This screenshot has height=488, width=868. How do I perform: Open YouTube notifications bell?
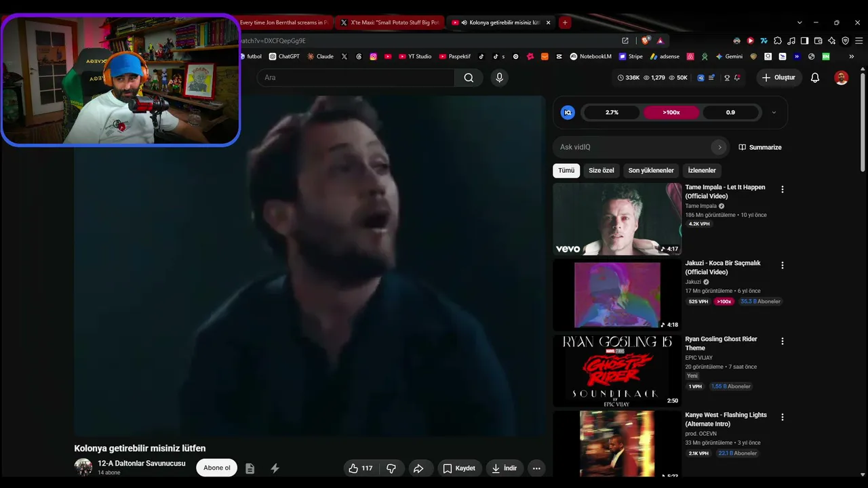815,78
